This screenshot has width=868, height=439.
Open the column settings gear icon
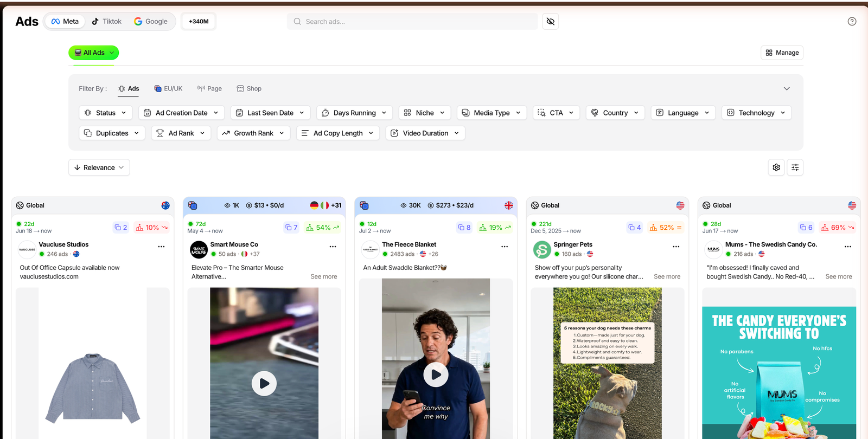[776, 167]
